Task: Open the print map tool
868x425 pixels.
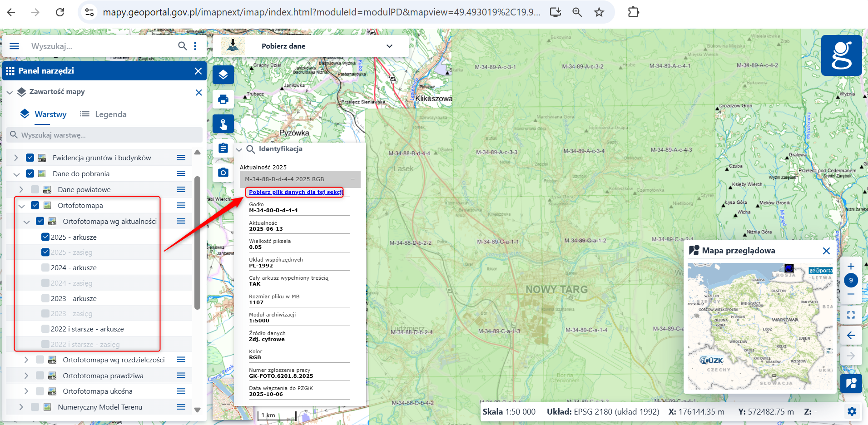Action: coord(223,99)
